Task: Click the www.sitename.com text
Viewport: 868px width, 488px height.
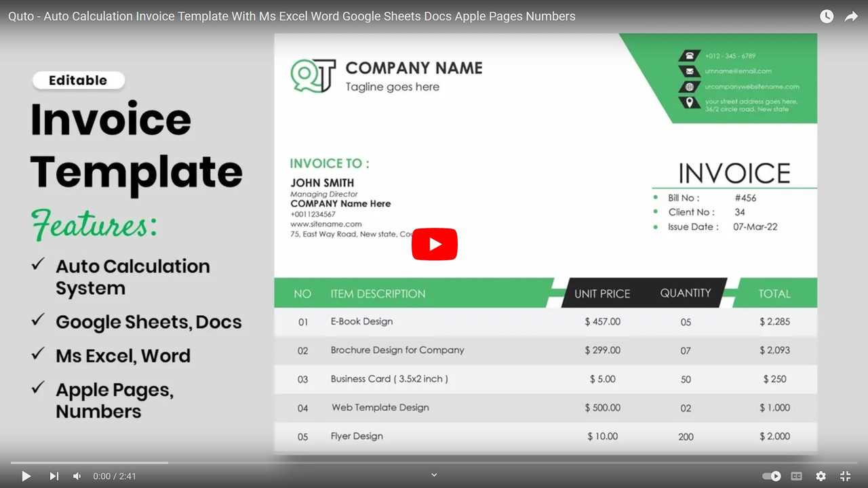Action: coord(326,224)
